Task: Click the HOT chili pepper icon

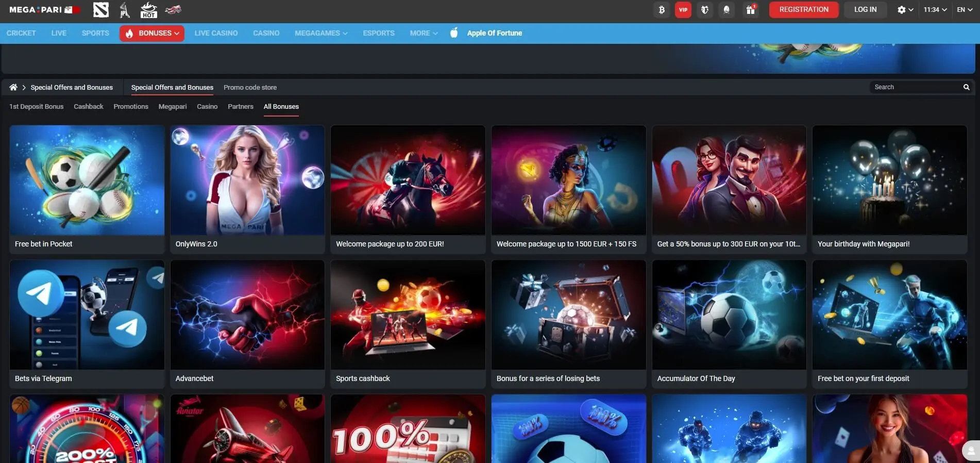Action: [149, 10]
